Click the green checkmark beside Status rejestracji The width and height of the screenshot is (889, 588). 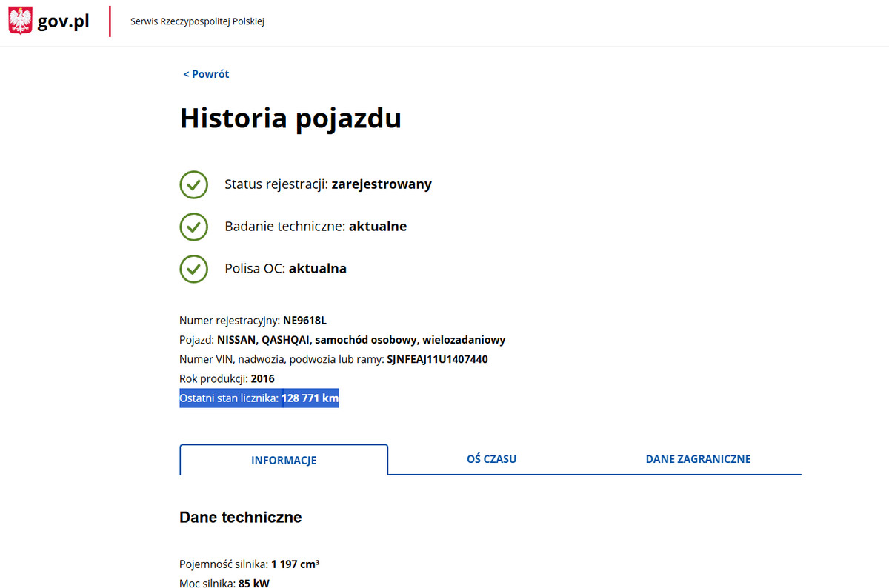193,184
